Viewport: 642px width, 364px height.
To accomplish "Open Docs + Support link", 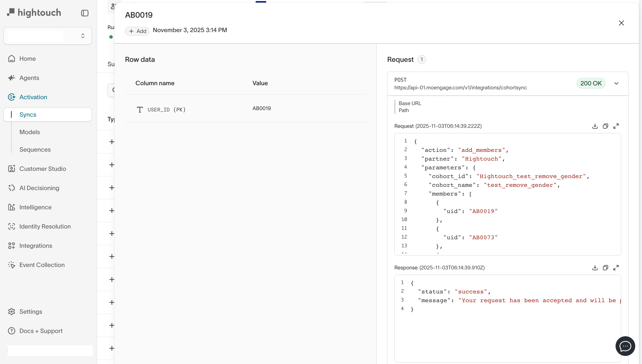I will [x=41, y=331].
